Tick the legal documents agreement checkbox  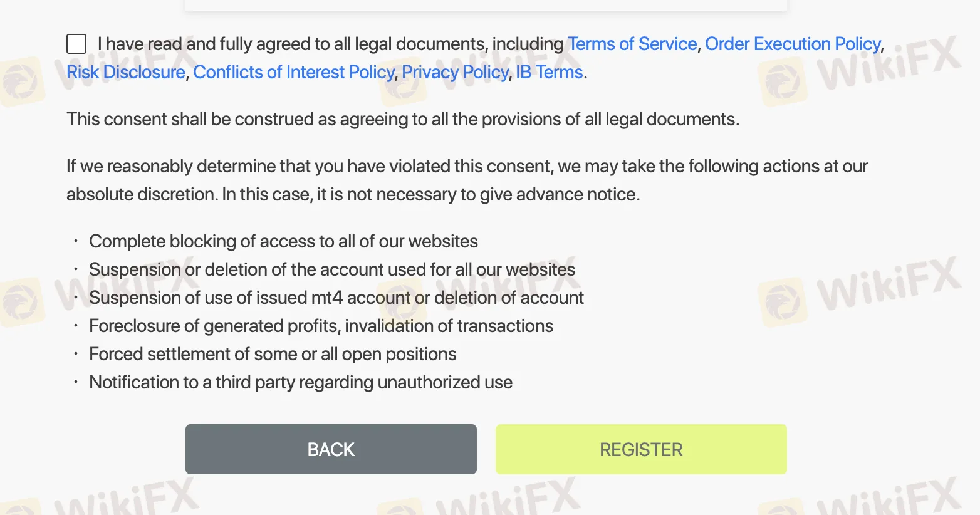76,44
